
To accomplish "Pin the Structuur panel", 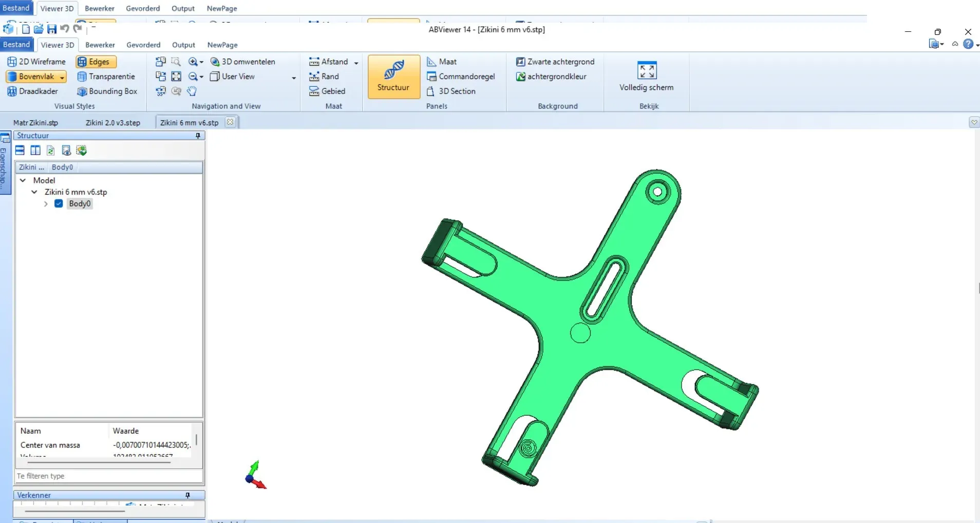I will coord(198,136).
